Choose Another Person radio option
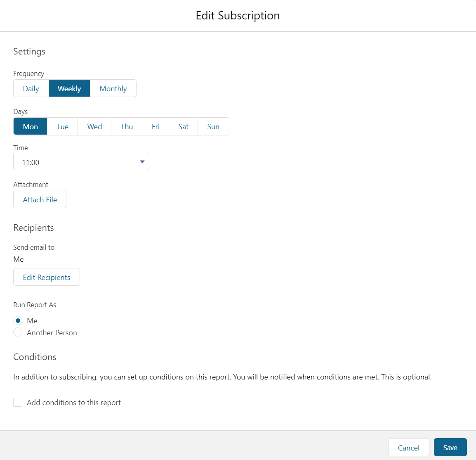476x460 pixels. click(x=18, y=332)
